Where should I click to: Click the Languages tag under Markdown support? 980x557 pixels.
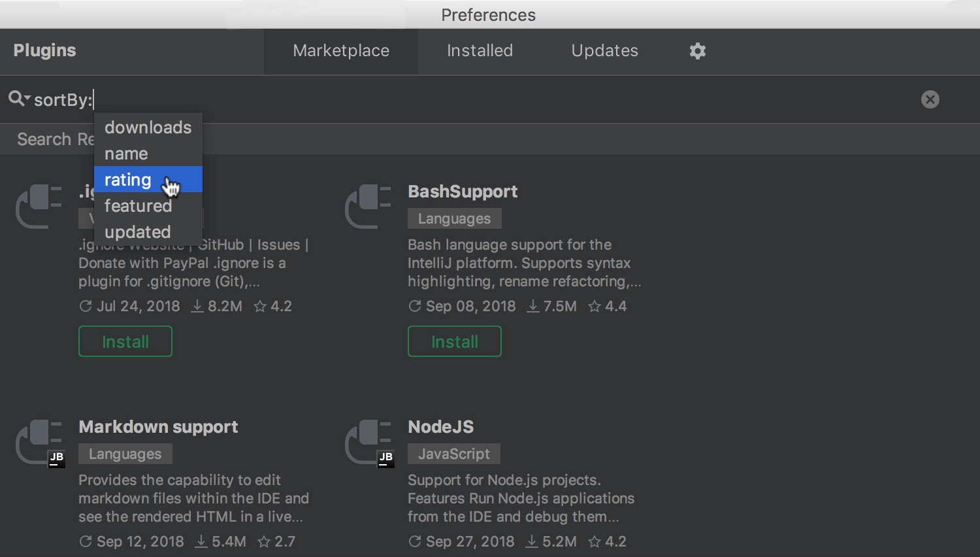point(125,454)
